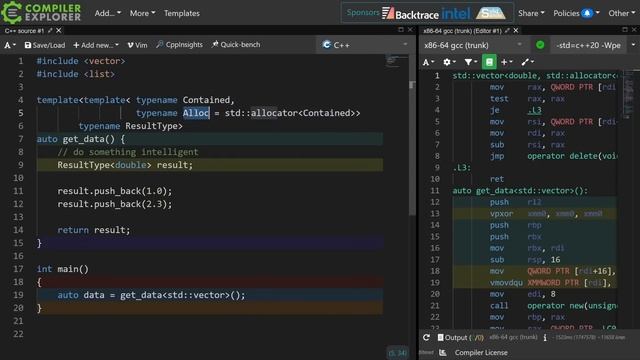Click the selected word Alloc in line 5
Image resolution: width=640 pixels, height=360 pixels.
196,113
